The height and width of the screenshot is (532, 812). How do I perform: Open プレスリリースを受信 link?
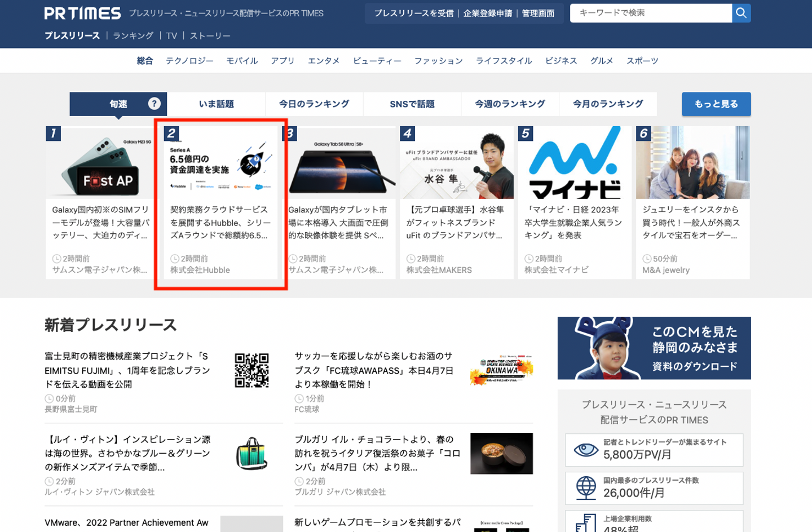click(414, 13)
